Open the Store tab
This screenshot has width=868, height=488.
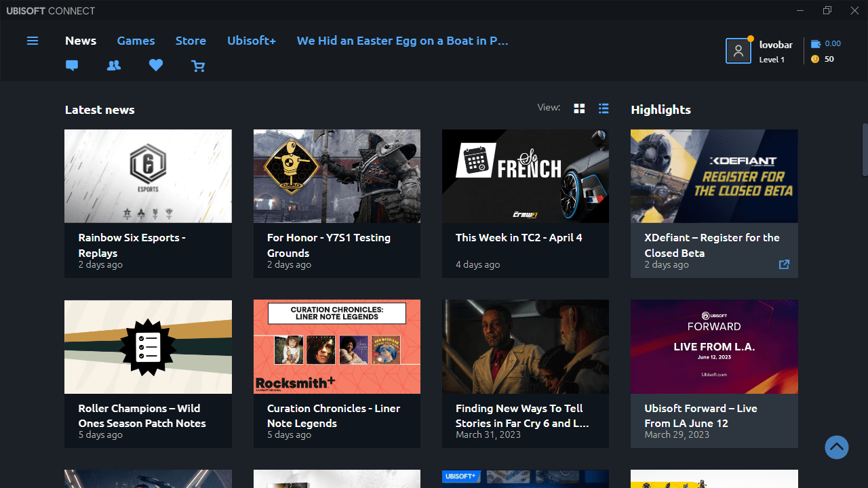point(191,41)
